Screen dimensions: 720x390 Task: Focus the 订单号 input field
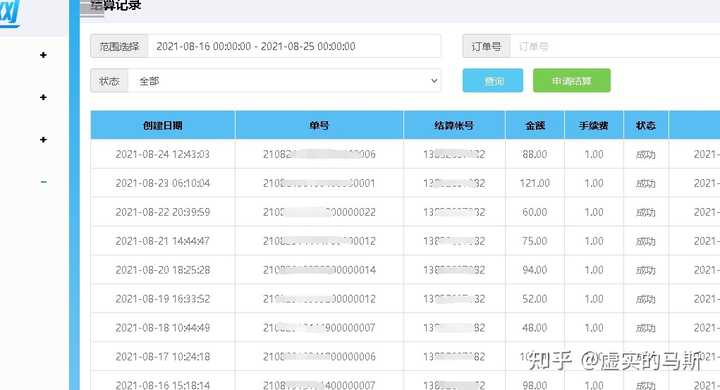click(x=615, y=46)
